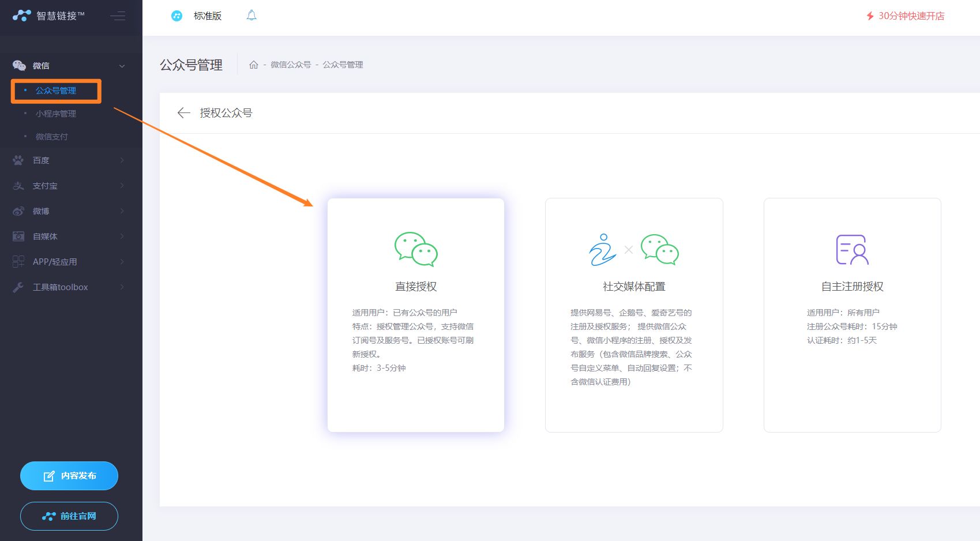Image resolution: width=980 pixels, height=541 pixels.
Task: Choose the 社交媒体配置 card title
Action: click(x=634, y=287)
